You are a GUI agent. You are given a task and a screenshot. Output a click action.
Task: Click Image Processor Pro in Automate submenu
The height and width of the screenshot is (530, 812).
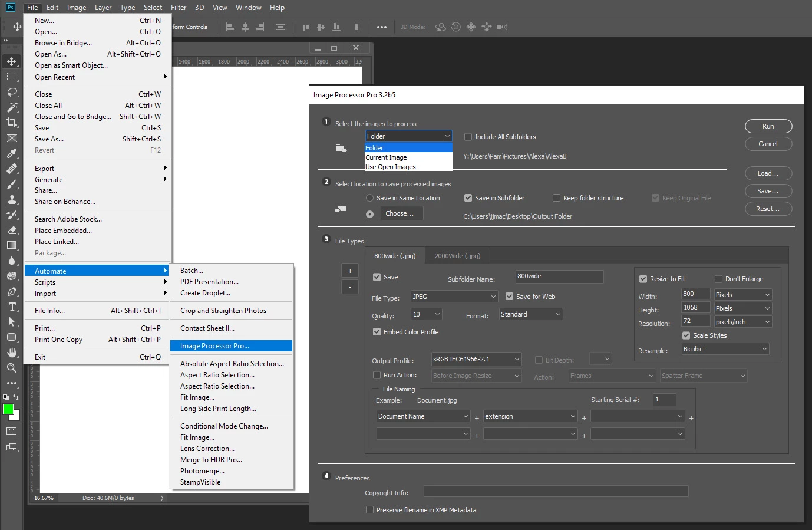pyautogui.click(x=231, y=346)
